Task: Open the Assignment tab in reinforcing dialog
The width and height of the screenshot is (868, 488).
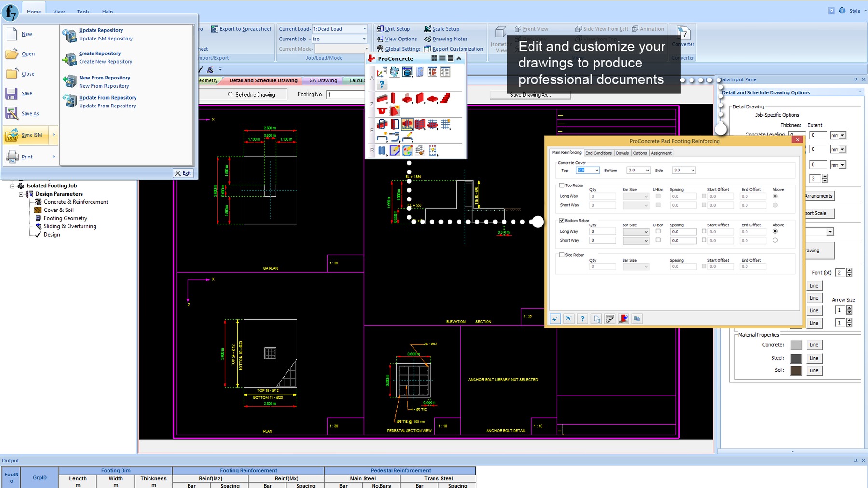Action: click(x=661, y=153)
